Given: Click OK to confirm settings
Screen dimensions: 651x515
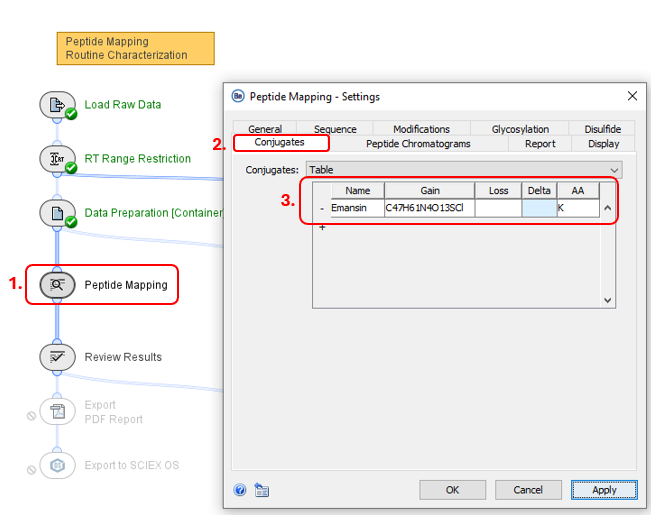Looking at the screenshot, I should pos(452,490).
